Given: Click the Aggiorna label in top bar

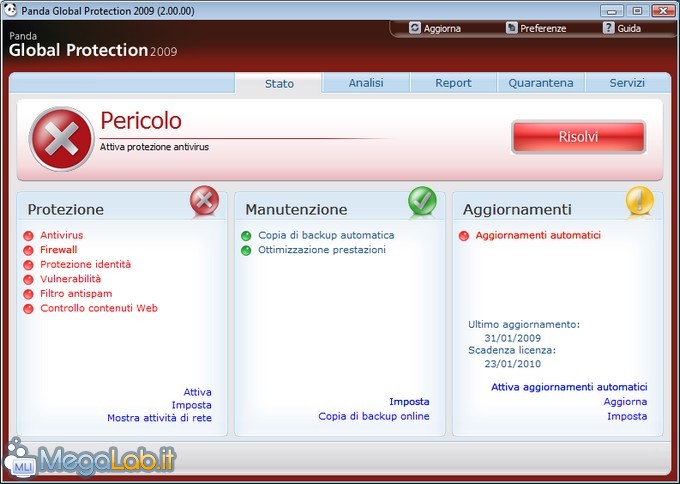Looking at the screenshot, I should click(442, 29).
